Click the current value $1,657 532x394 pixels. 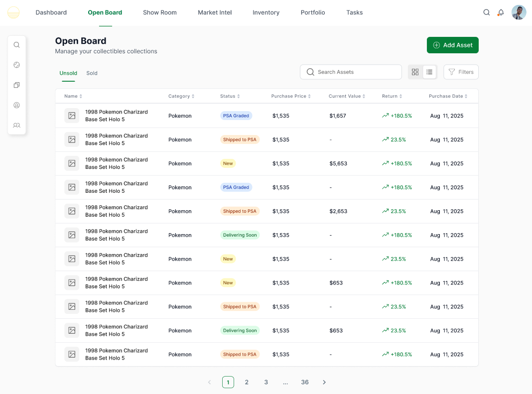click(338, 116)
